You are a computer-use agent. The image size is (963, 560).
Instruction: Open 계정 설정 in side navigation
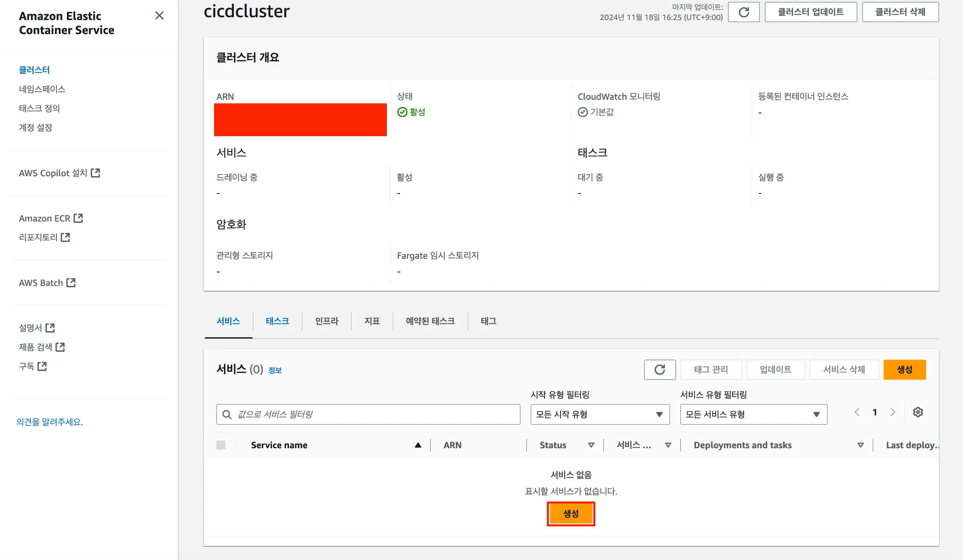(x=35, y=128)
